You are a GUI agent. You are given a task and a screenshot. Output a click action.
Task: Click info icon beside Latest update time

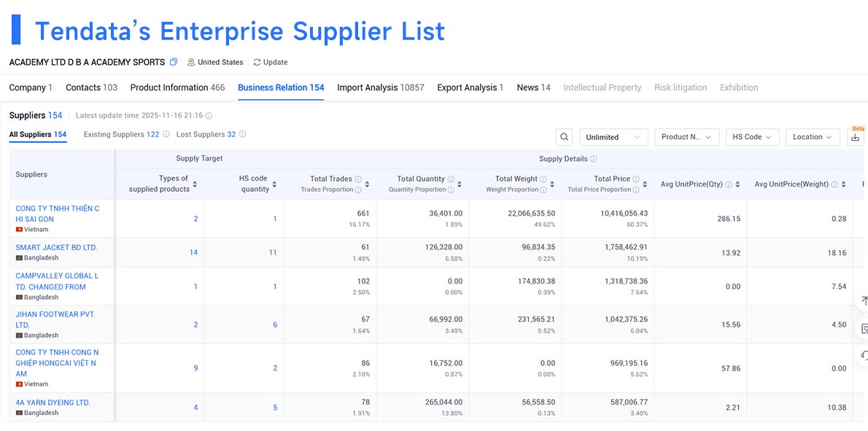point(209,116)
